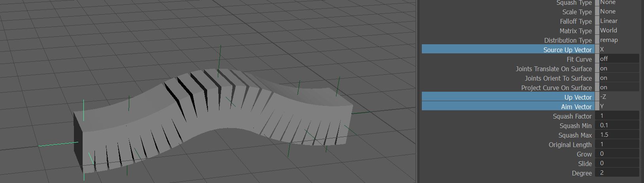Click the Squash Min value 0.1
The image size is (644, 183).
click(x=617, y=125)
